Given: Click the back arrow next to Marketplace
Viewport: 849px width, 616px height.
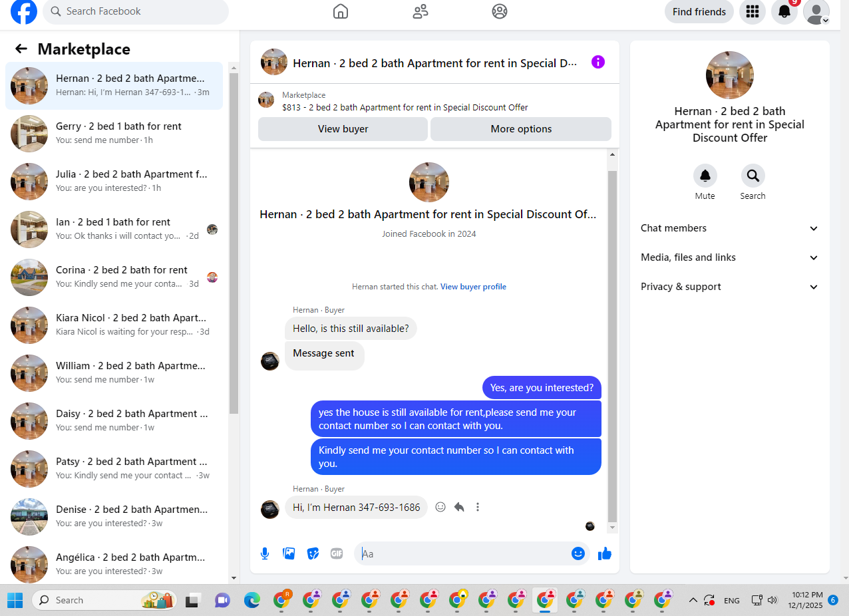Looking at the screenshot, I should 21,49.
